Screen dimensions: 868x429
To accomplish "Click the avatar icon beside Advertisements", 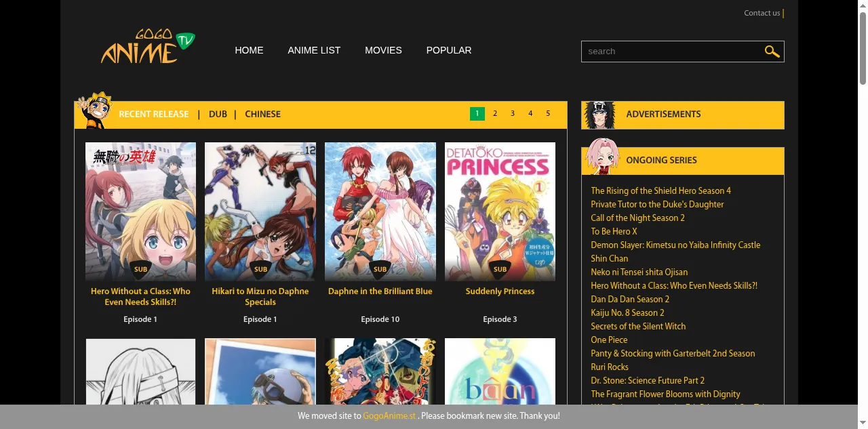I will (599, 115).
